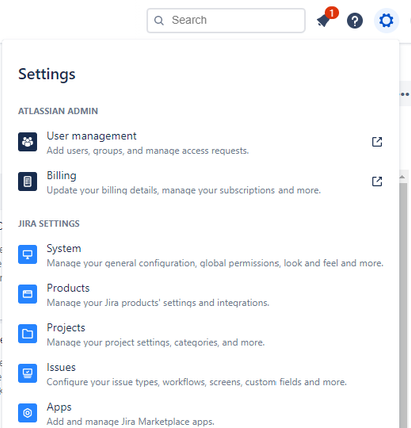This screenshot has height=428, width=411.
Task: Click the JIRA SETTINGS section heading
Action: click(49, 224)
